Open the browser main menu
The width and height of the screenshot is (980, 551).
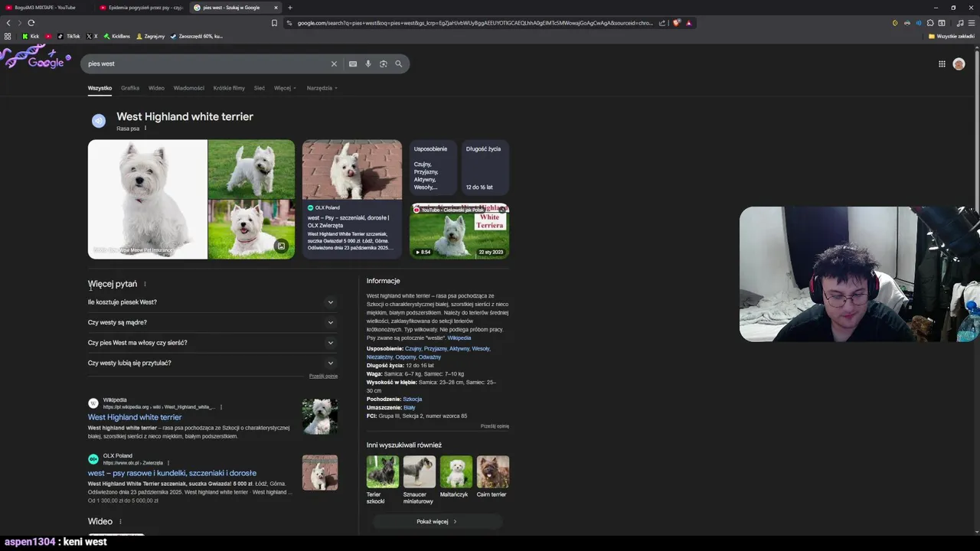click(x=972, y=23)
